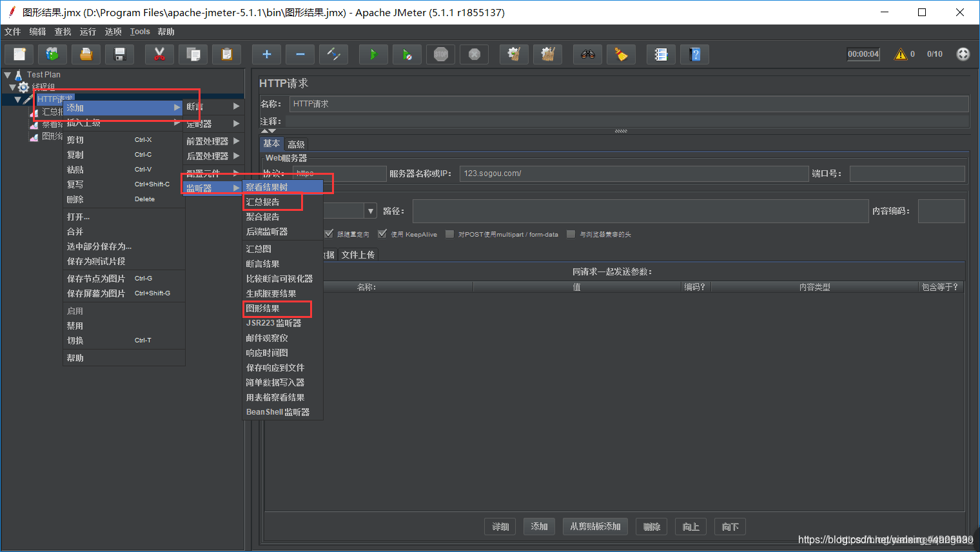Expand the 添加 submenu

coord(123,108)
